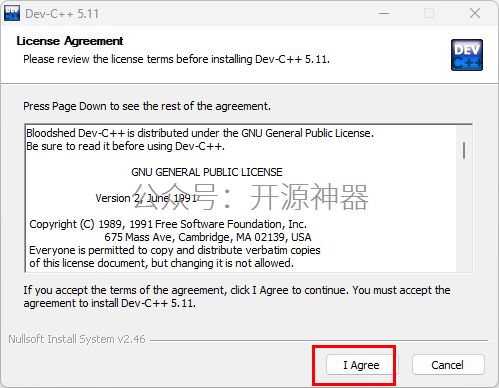Minimize the installer window

coord(384,13)
